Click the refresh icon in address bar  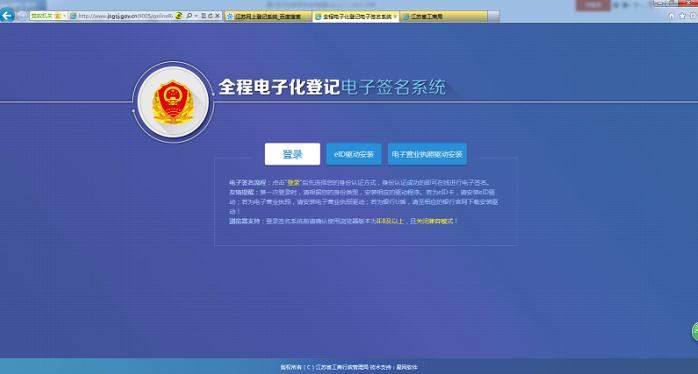[210, 16]
